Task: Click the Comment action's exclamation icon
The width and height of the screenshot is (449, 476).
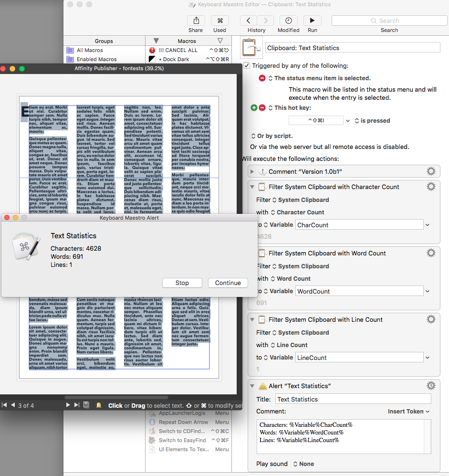Action: [x=262, y=171]
